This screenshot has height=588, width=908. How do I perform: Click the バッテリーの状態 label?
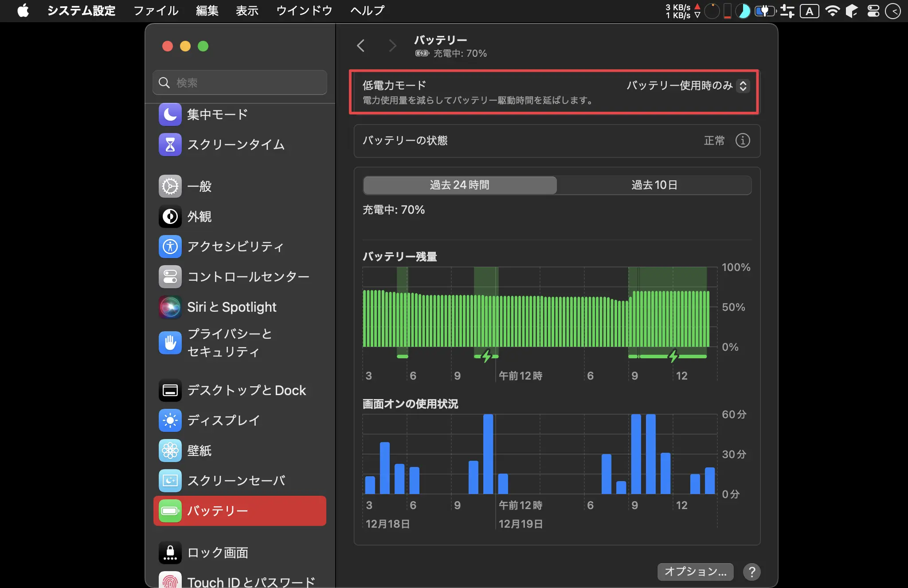405,141
